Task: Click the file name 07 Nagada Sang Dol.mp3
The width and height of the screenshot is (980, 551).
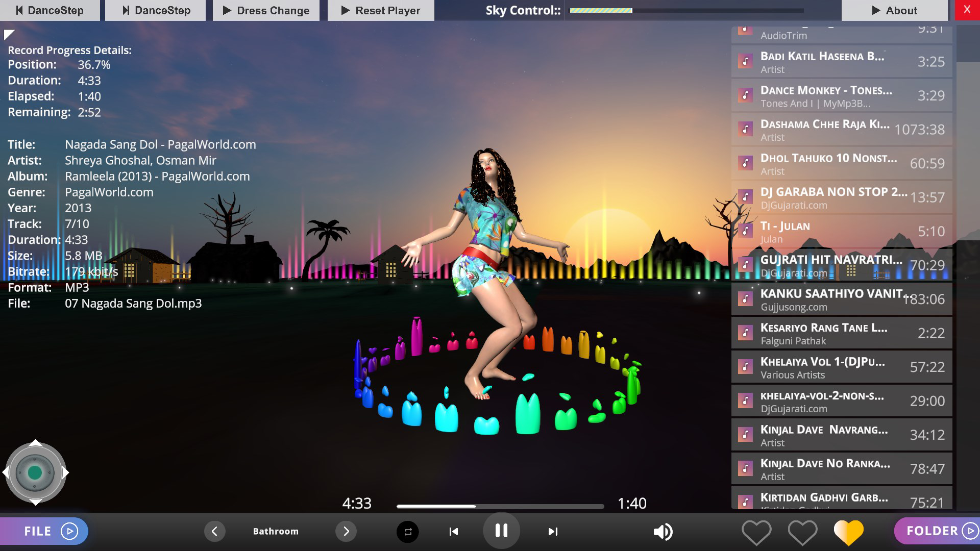Action: pyautogui.click(x=133, y=304)
